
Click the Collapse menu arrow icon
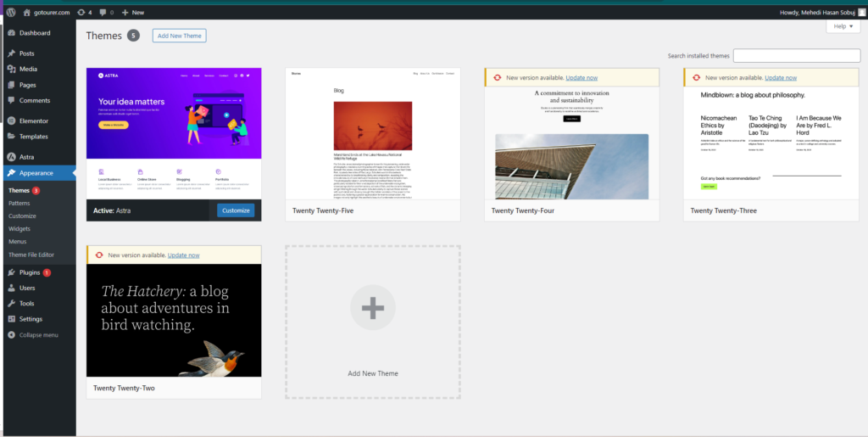(12, 335)
